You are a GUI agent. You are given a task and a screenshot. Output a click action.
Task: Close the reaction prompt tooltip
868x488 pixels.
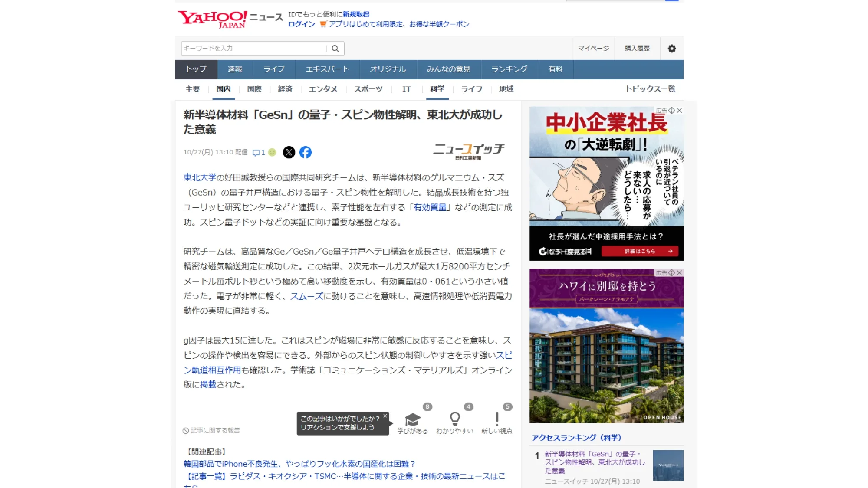(x=385, y=416)
